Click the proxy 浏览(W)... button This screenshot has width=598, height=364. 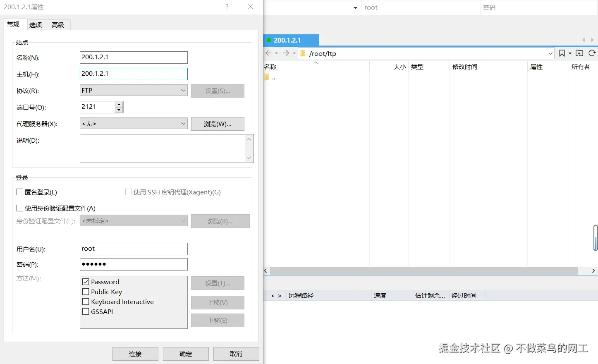(218, 124)
